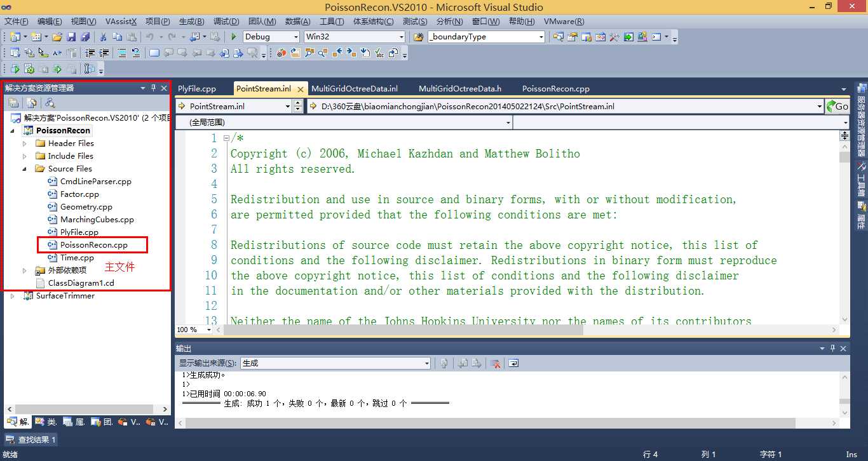
Task: Click the Save (floppy disk) toolbar icon
Action: click(x=71, y=37)
